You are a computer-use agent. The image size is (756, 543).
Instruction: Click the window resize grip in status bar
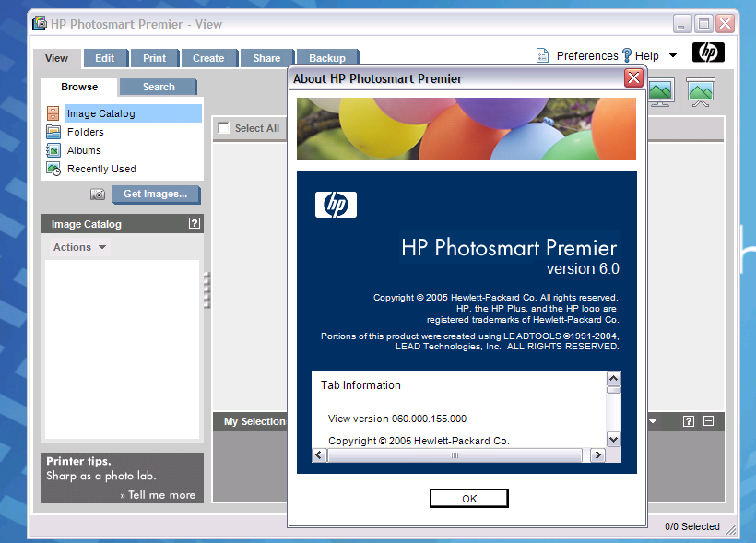[731, 529]
